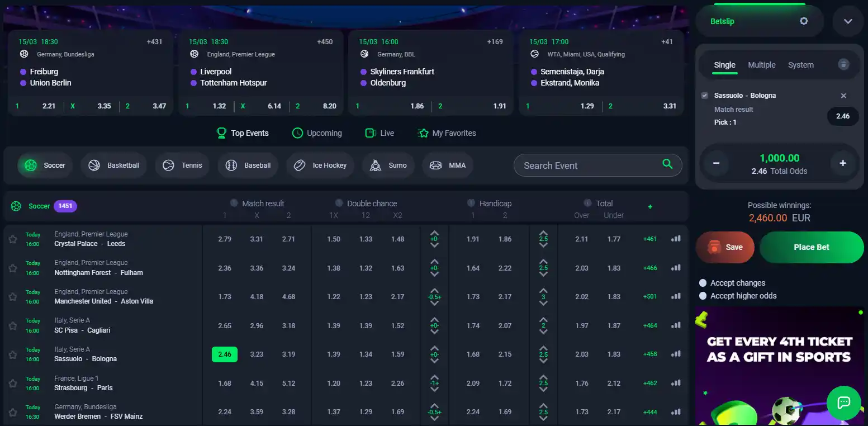This screenshot has width=868, height=426.
Task: Filter events by Baseball
Action: point(248,165)
